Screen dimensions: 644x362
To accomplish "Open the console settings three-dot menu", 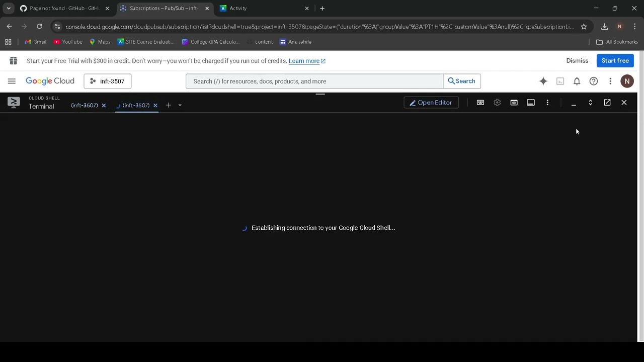I will tap(610, 81).
